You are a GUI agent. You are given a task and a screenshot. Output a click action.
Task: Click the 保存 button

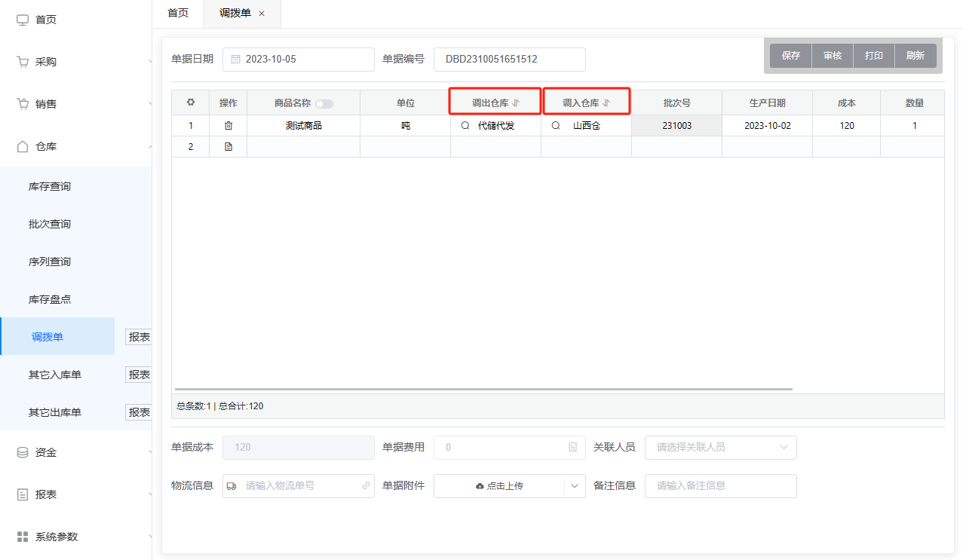point(790,56)
